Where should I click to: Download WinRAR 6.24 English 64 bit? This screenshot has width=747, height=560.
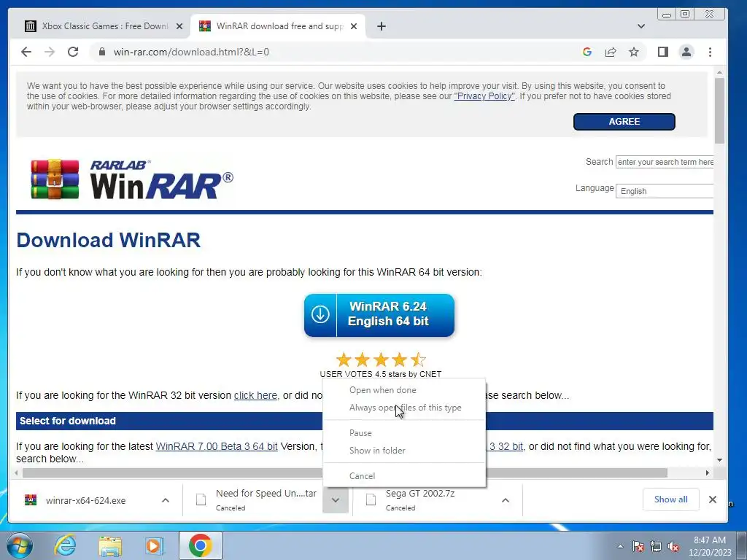(x=379, y=315)
